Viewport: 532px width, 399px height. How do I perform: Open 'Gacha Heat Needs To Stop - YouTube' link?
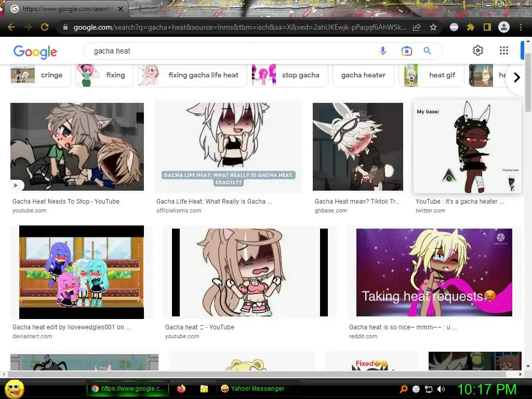point(66,201)
